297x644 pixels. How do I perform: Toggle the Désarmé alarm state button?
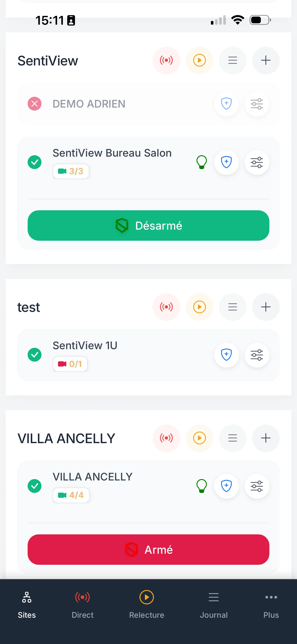point(148,225)
